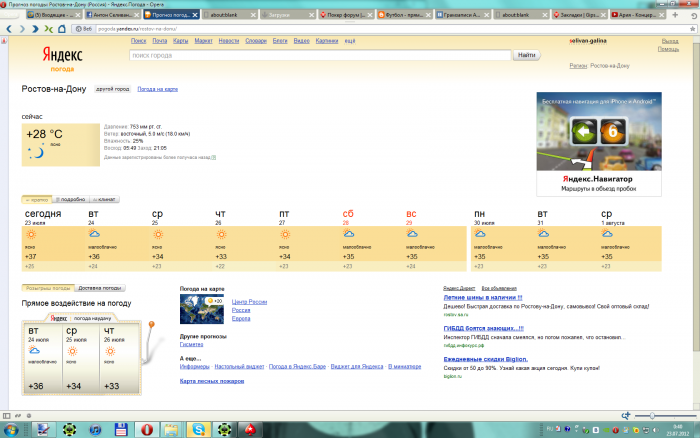Expand the ещё menu in Yandex services
The width and height of the screenshot is (700, 438).
pyautogui.click(x=350, y=41)
